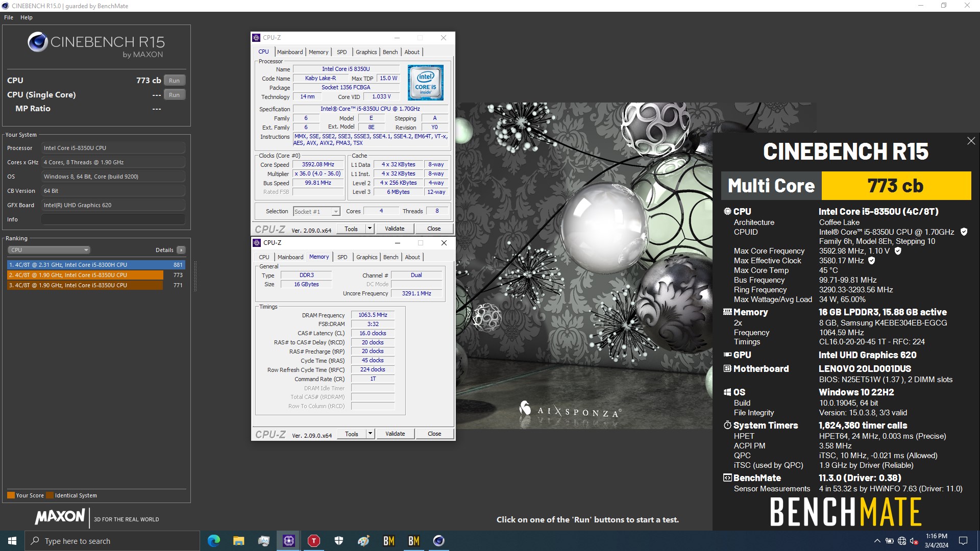Show hidden system tray icons
980x551 pixels.
(x=877, y=541)
